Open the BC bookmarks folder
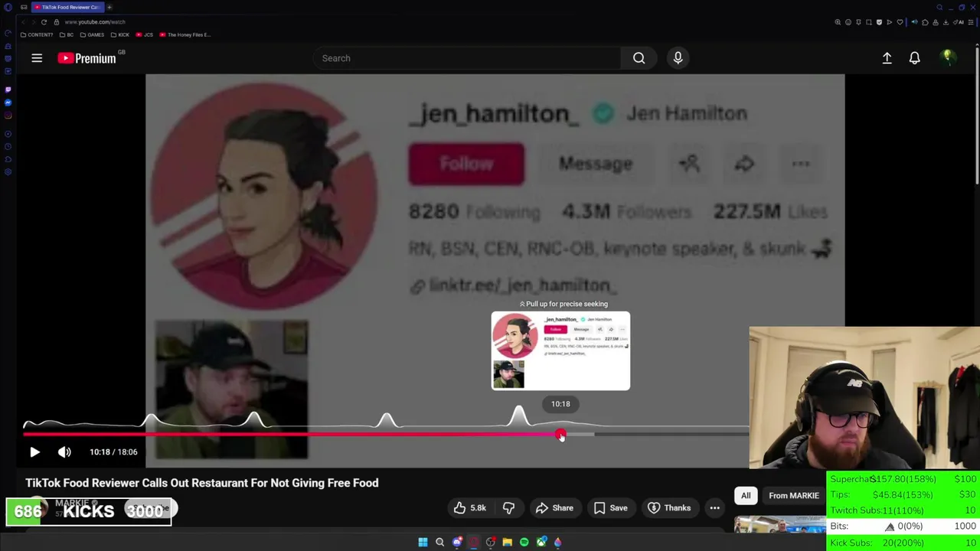The image size is (980, 551). [67, 34]
